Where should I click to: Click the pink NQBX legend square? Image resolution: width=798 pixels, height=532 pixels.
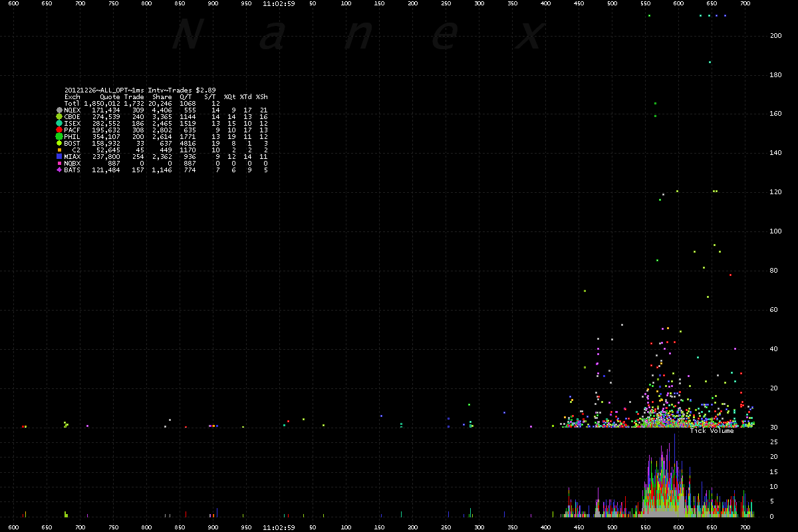pos(60,163)
